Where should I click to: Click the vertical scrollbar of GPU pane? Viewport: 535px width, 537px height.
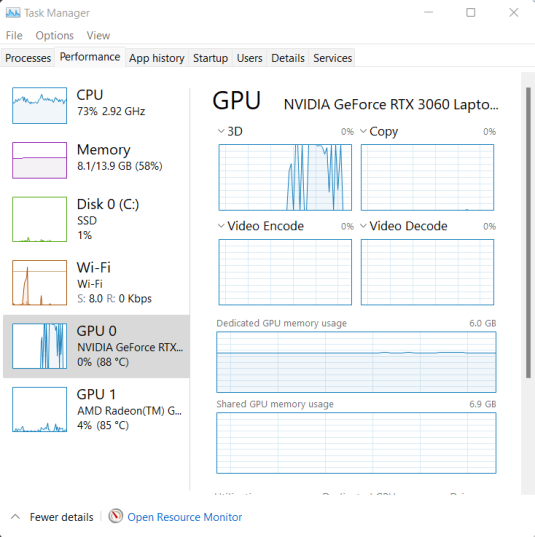(x=528, y=233)
